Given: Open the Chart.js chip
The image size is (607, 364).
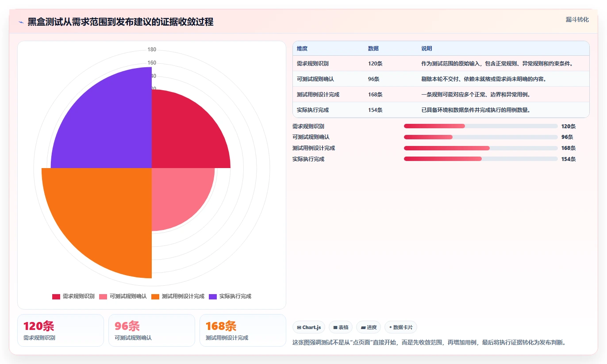Looking at the screenshot, I should click(309, 327).
